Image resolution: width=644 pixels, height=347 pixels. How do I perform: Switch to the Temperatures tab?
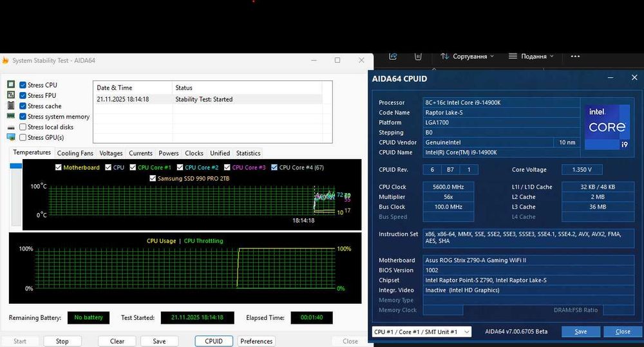pyautogui.click(x=32, y=153)
